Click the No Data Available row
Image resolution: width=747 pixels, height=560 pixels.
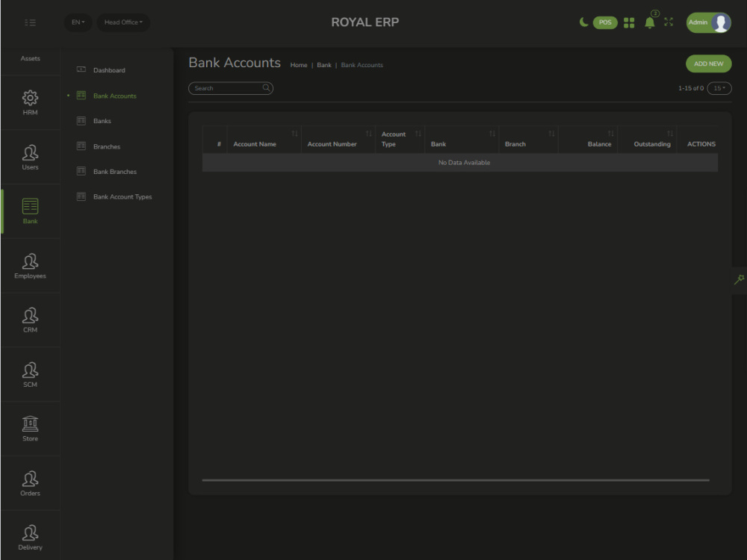pos(460,162)
